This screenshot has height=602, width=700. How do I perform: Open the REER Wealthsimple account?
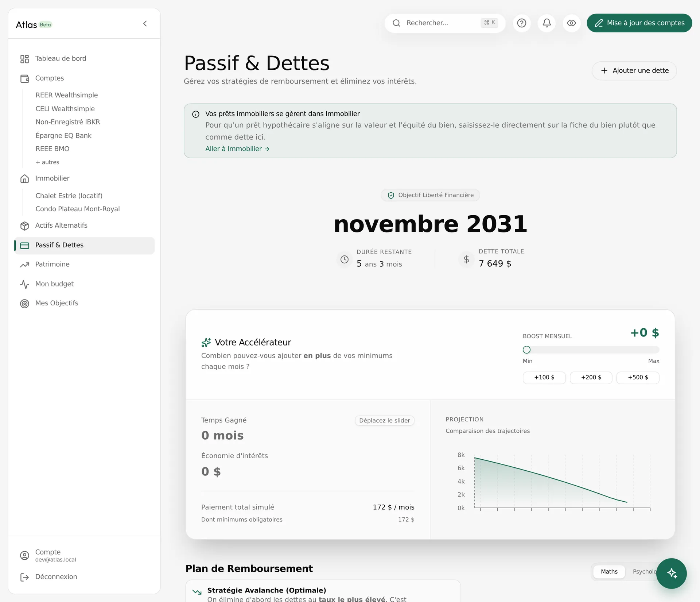(67, 95)
